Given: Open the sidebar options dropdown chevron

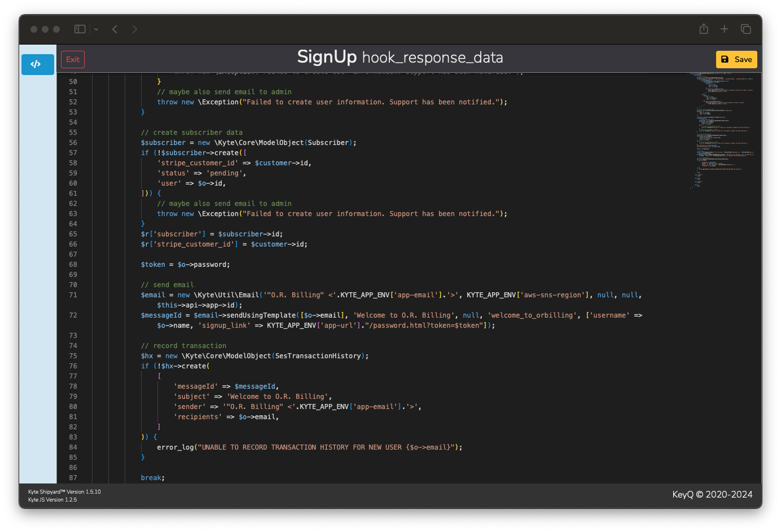Looking at the screenshot, I should [96, 29].
